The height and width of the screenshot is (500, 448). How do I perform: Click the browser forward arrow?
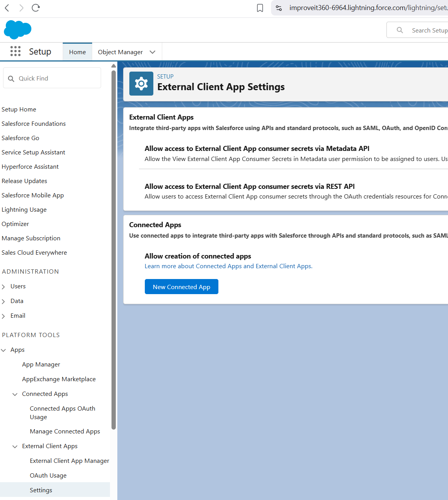[21, 8]
